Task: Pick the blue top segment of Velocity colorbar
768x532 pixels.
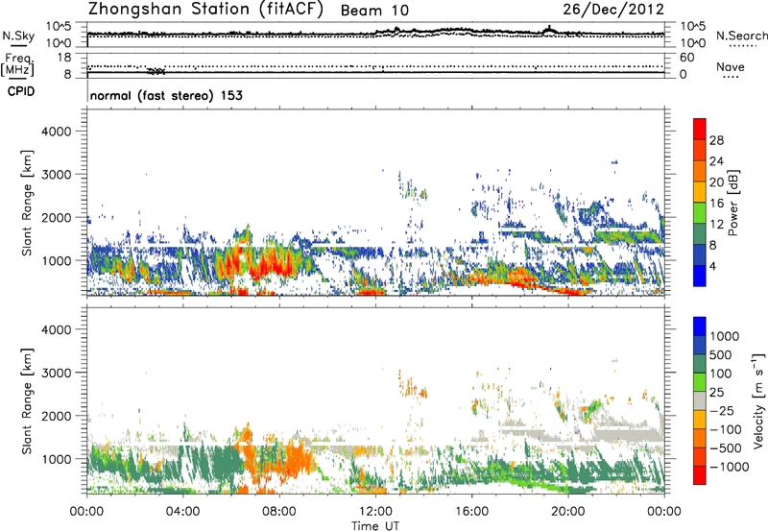Action: pos(700,326)
